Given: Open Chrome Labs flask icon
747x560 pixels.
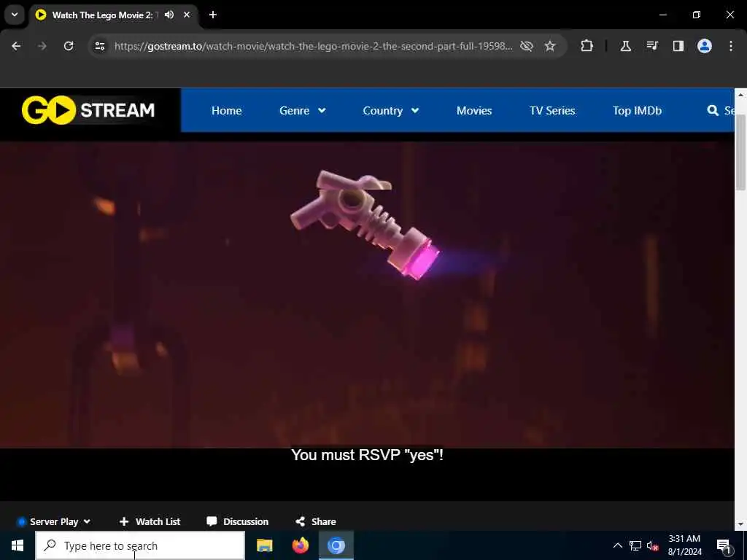Looking at the screenshot, I should (x=625, y=46).
